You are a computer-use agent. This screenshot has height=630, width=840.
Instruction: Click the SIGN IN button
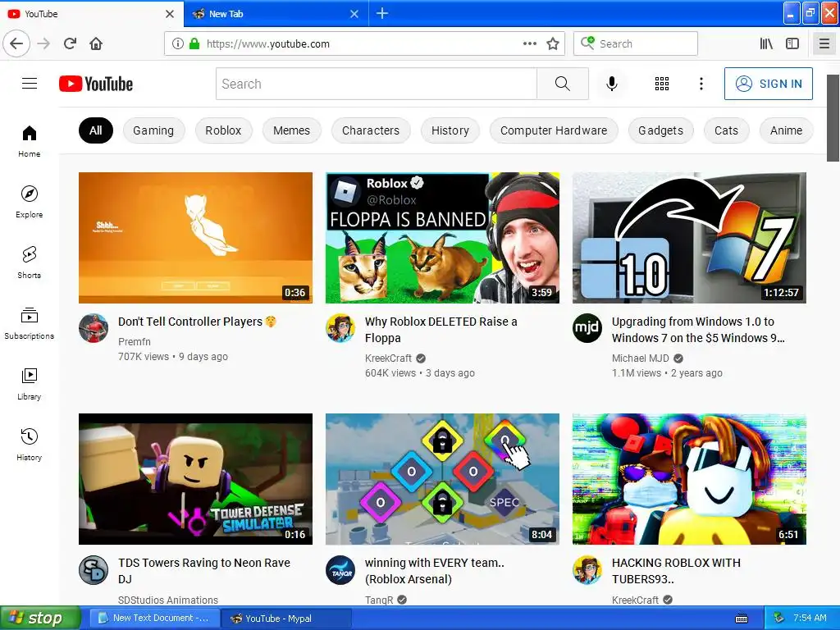coord(768,84)
